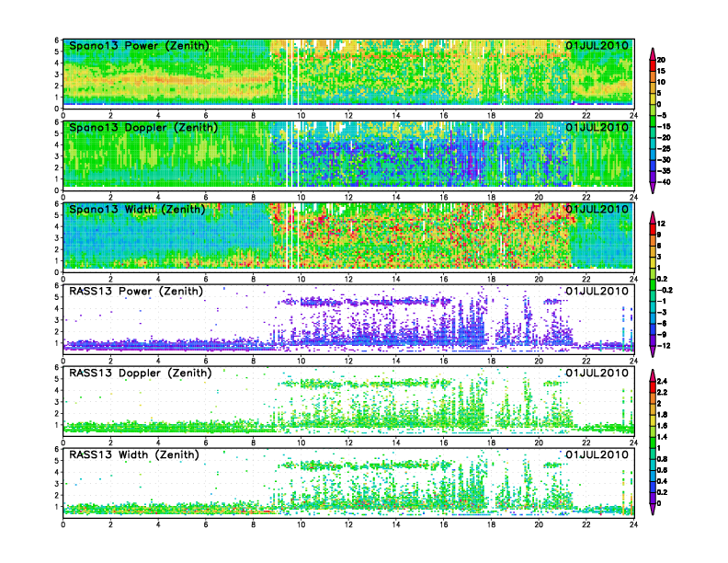This screenshot has width=728, height=563.
Task: Click the red up-arrow atop the middle colorbar
Action: [x=652, y=216]
